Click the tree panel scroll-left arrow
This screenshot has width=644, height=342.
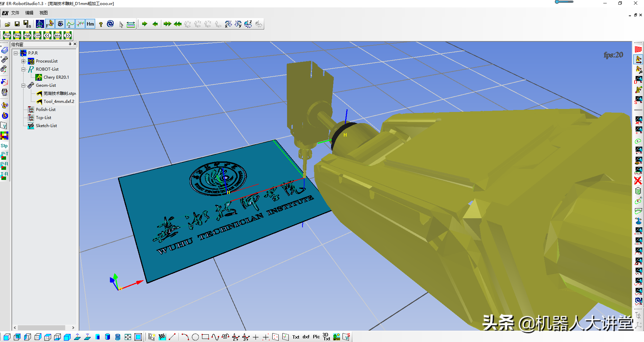[x=15, y=328]
